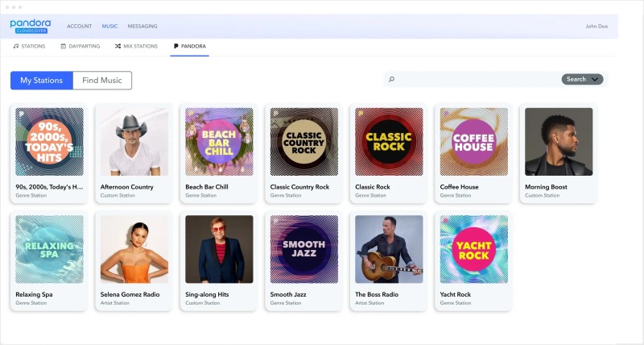644x345 pixels.
Task: Open the Account menu
Action: [x=79, y=26]
